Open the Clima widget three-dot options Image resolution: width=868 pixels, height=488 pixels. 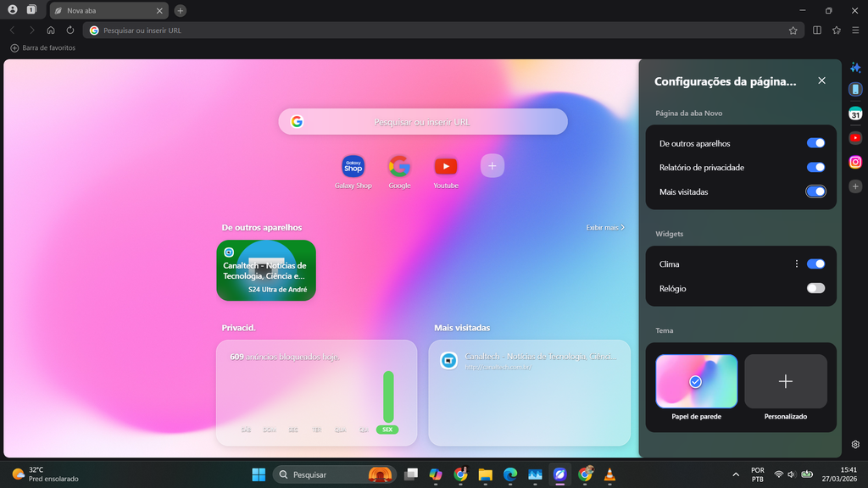(x=796, y=264)
